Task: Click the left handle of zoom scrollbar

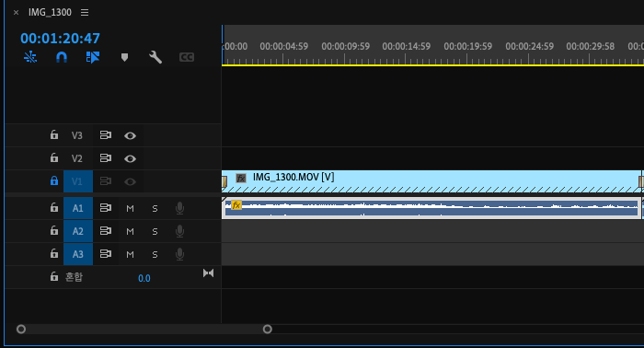Action: [x=21, y=329]
